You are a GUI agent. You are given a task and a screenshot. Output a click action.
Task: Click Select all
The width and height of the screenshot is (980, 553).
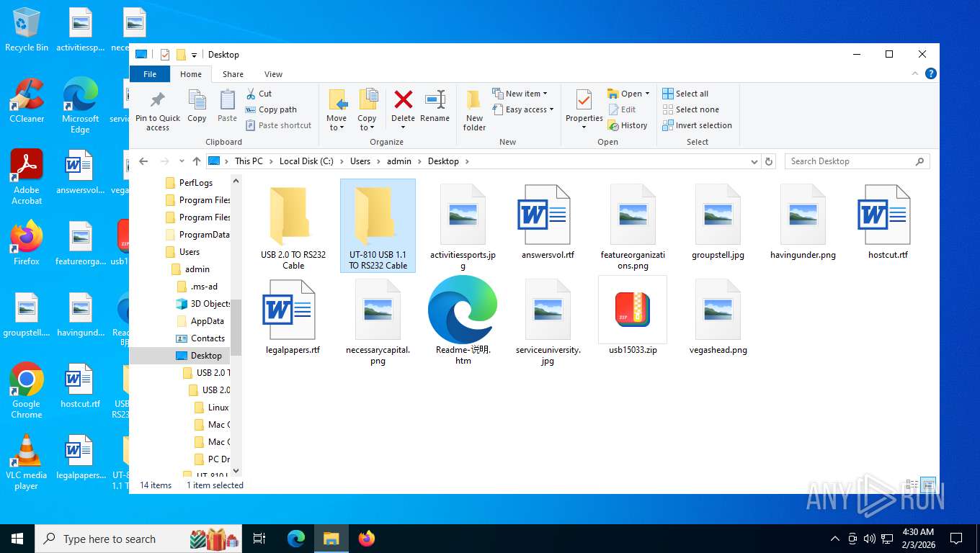coord(685,94)
